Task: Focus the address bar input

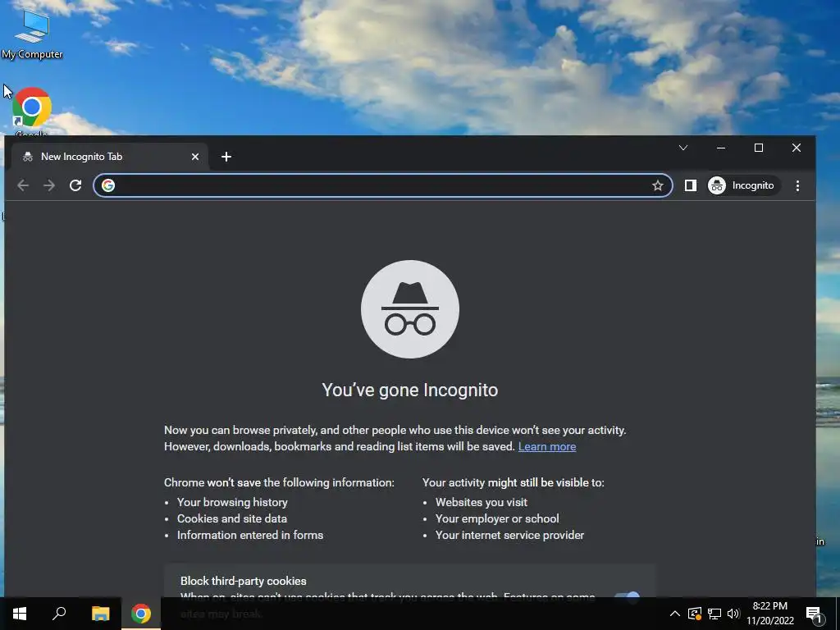Action: pos(381,185)
